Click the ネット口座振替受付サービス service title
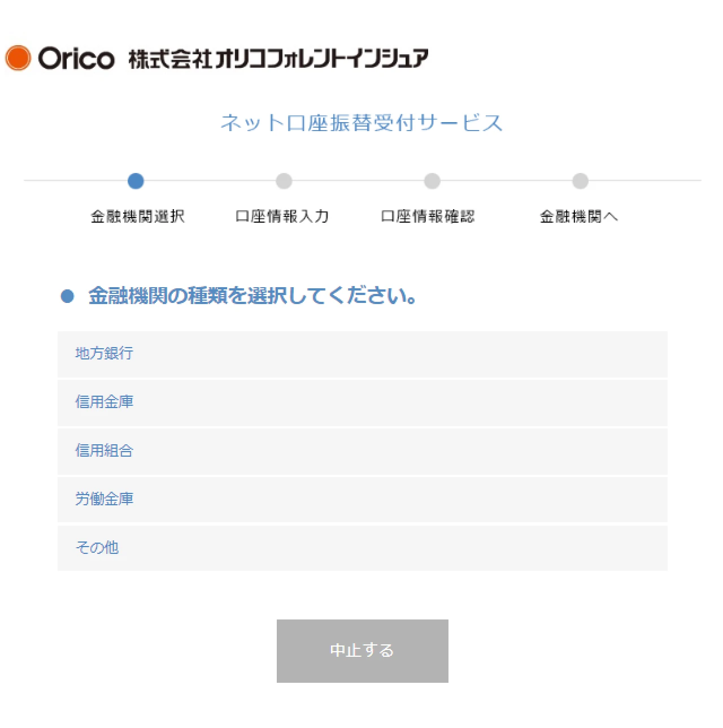 click(x=361, y=123)
